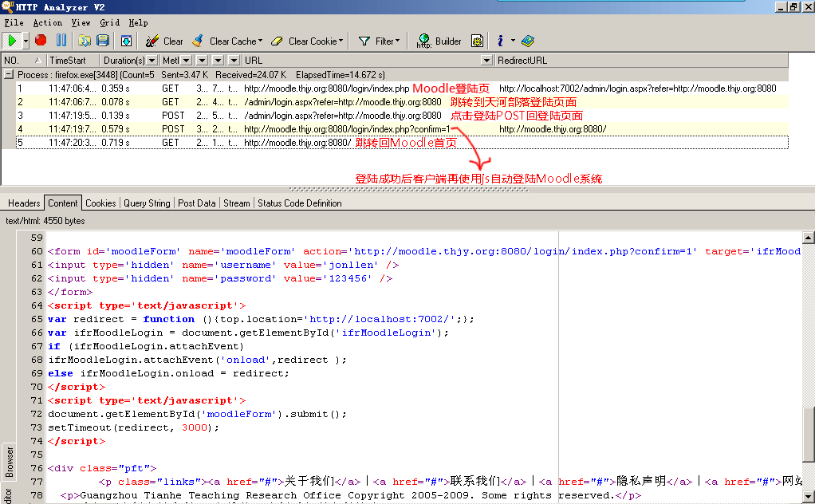Open the URL column dropdown arrow
The width and height of the screenshot is (815, 504).
click(486, 61)
